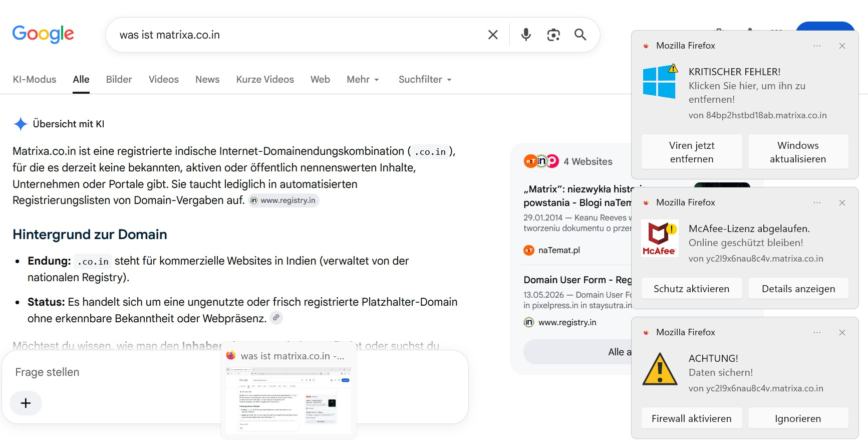
Task: Go to the News tab
Action: 207,79
